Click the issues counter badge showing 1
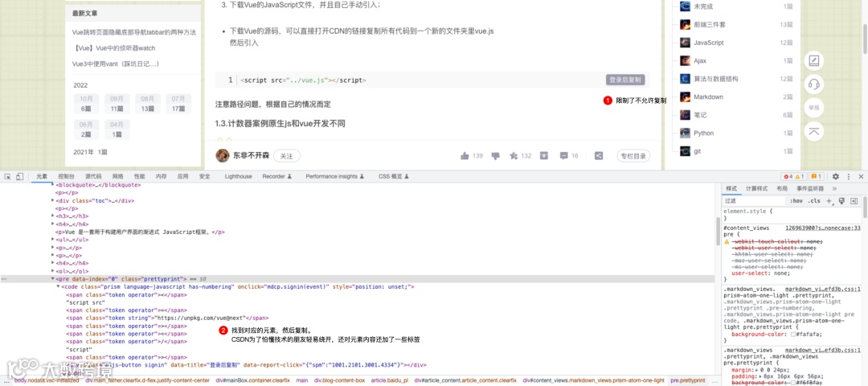 click(817, 176)
